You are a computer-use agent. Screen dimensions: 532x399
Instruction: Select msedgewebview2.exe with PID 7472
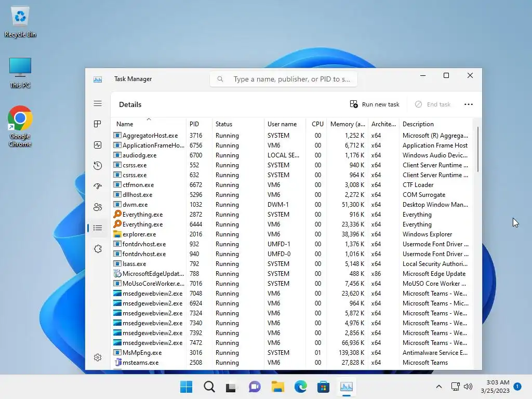(292, 343)
